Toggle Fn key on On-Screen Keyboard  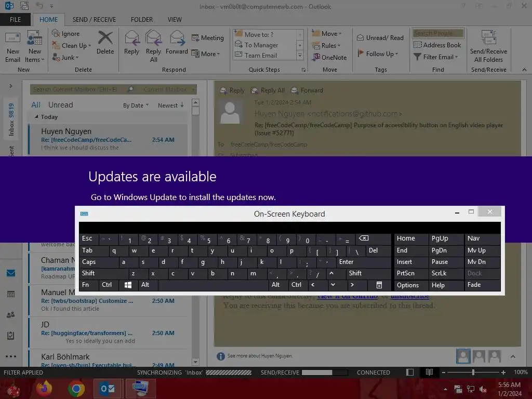click(89, 285)
